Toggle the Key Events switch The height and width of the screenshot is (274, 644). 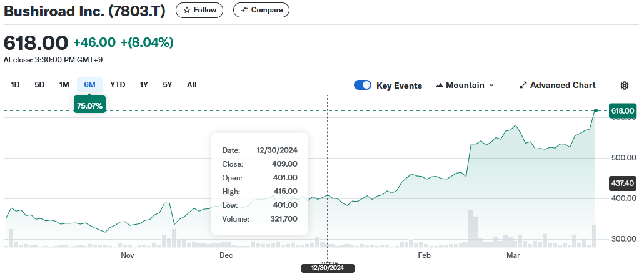click(363, 86)
